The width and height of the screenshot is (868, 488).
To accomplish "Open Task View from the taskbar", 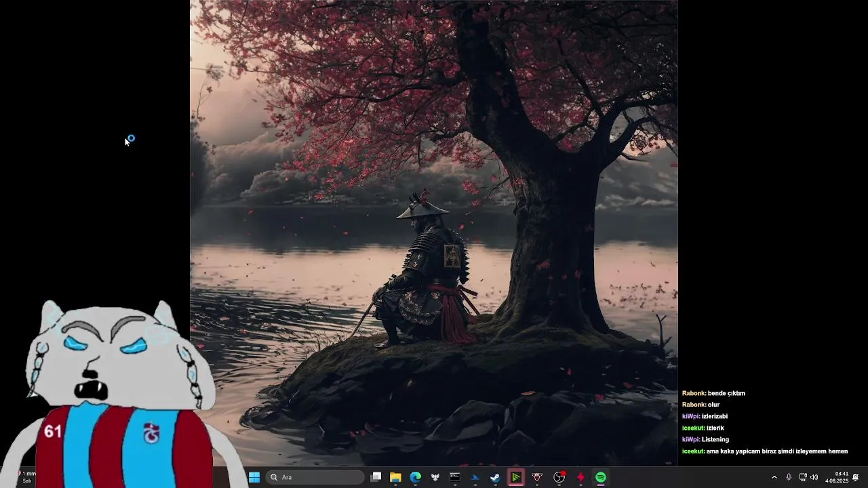I will pos(376,477).
